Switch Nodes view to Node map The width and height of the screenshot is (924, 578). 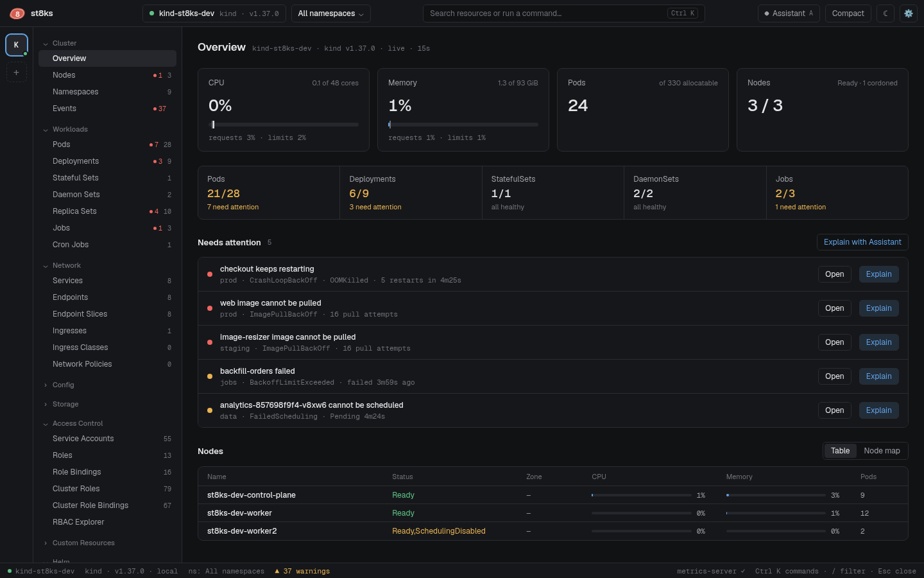pos(882,451)
